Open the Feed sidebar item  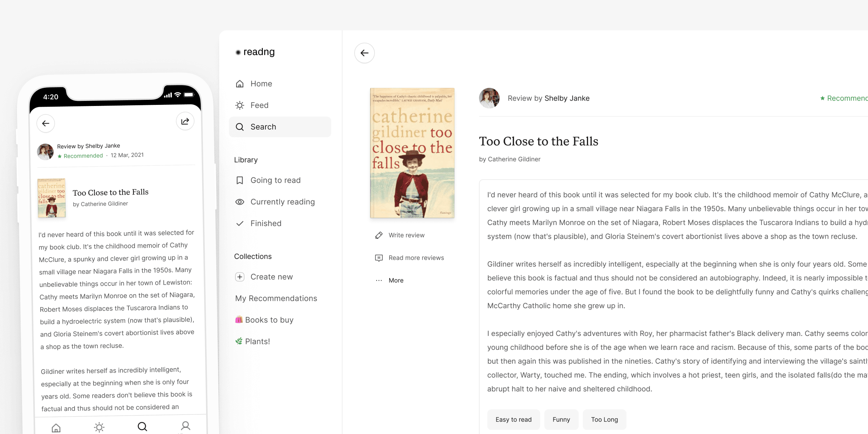coord(259,105)
